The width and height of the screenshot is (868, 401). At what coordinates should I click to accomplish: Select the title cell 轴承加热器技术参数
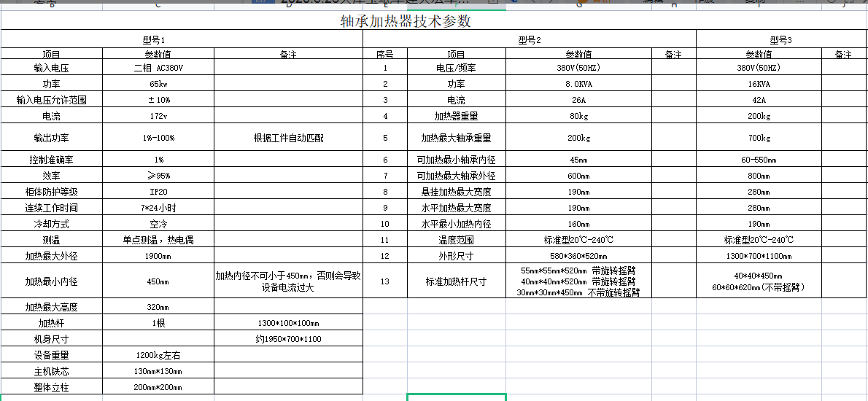pos(406,21)
